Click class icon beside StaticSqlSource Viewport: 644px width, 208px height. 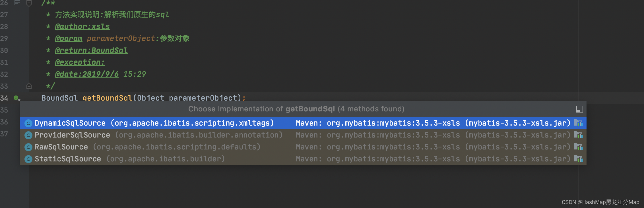(x=28, y=159)
